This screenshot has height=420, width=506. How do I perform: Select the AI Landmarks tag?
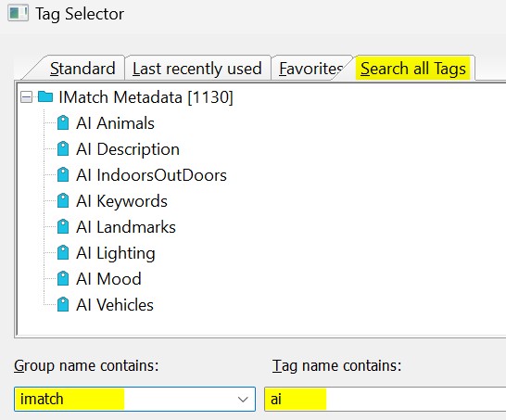click(126, 227)
